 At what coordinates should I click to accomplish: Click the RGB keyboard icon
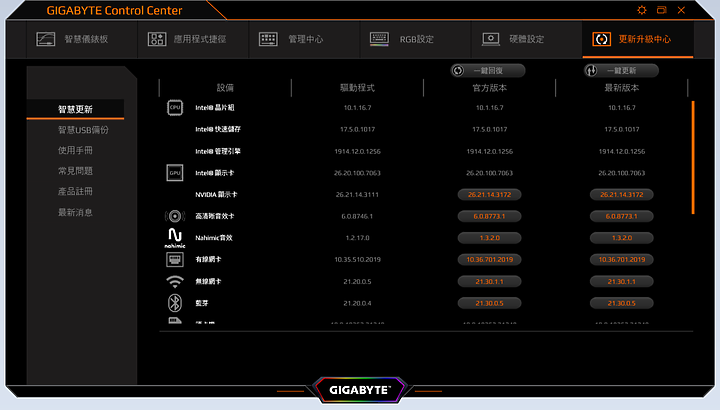[379, 39]
